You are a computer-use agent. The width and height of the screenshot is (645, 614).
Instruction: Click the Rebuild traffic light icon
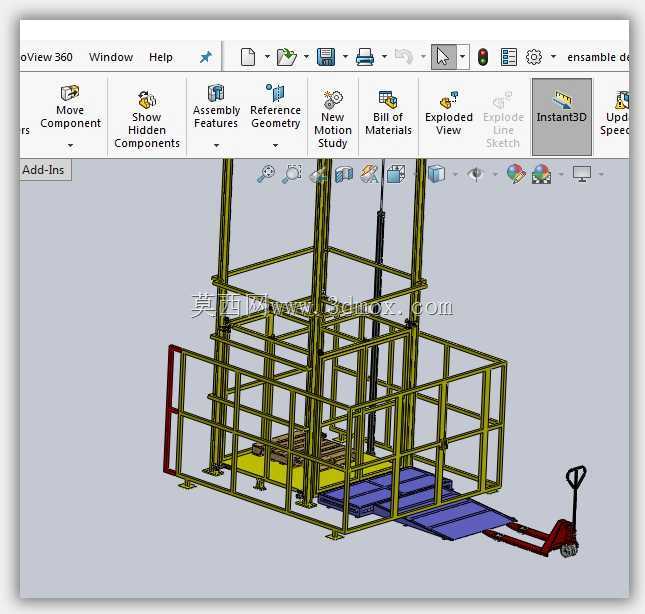(483, 57)
